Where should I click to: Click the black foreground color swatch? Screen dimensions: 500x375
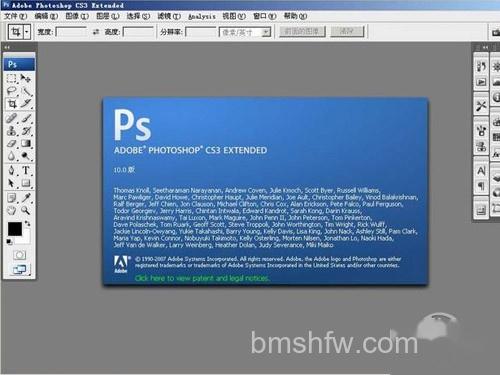[x=15, y=229]
